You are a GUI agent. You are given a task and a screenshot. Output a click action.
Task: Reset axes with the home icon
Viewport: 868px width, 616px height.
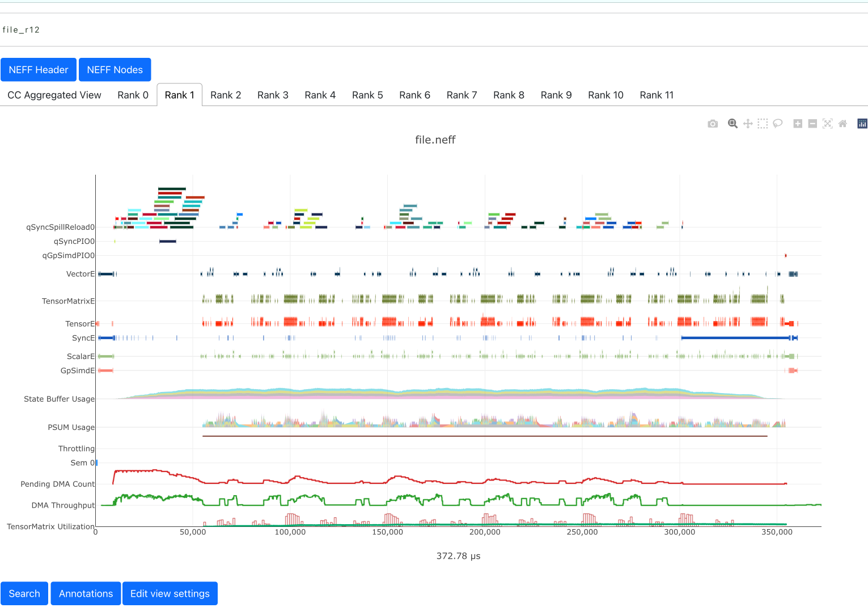pos(842,124)
